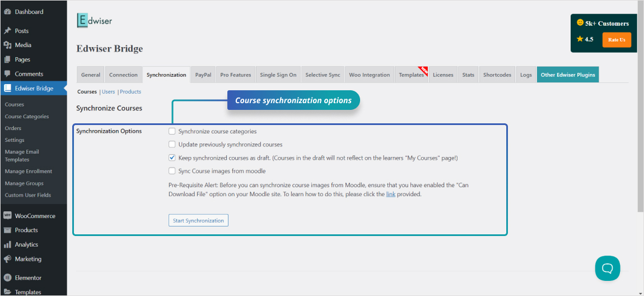
Task: Open Manage Enrollment submenu item
Action: (x=29, y=172)
